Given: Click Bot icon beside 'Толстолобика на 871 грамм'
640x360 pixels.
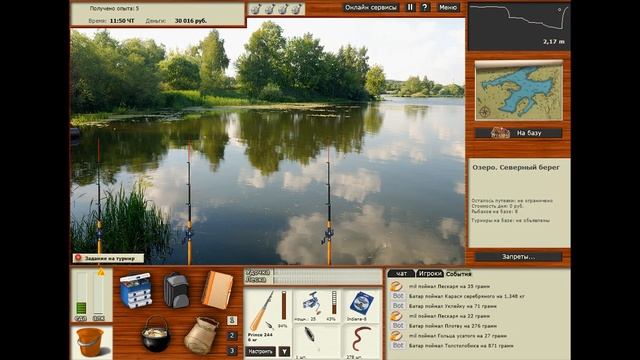Looking at the screenshot, I should 398,345.
